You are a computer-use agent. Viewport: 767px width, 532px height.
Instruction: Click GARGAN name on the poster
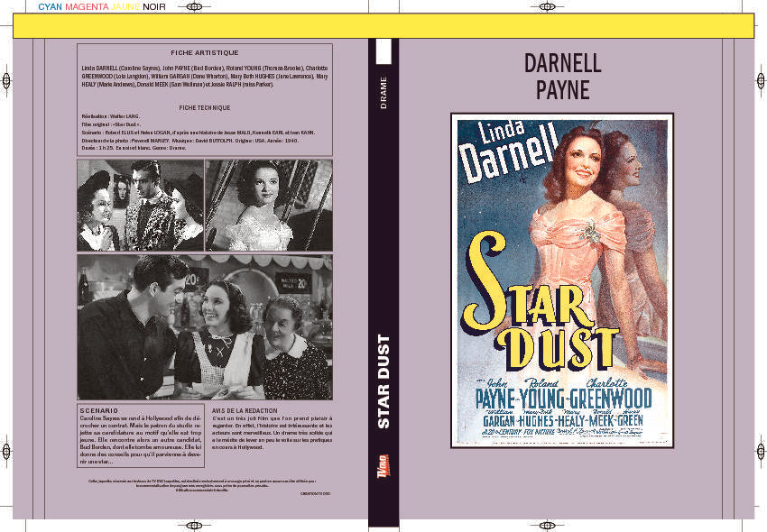coord(499,421)
